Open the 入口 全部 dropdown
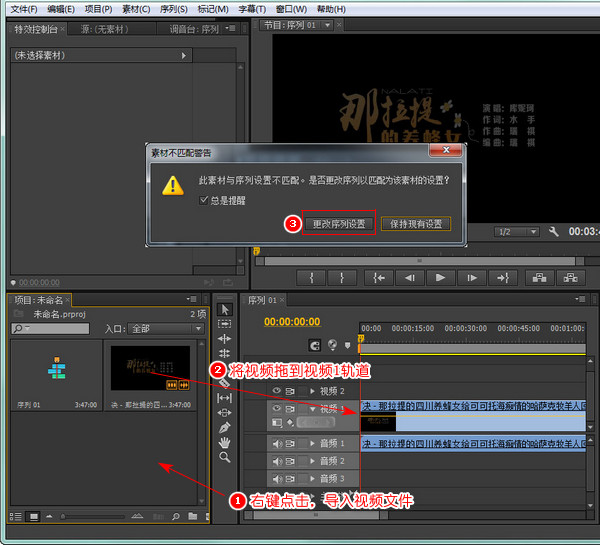Viewport: 600px width, 545px height. 166,328
